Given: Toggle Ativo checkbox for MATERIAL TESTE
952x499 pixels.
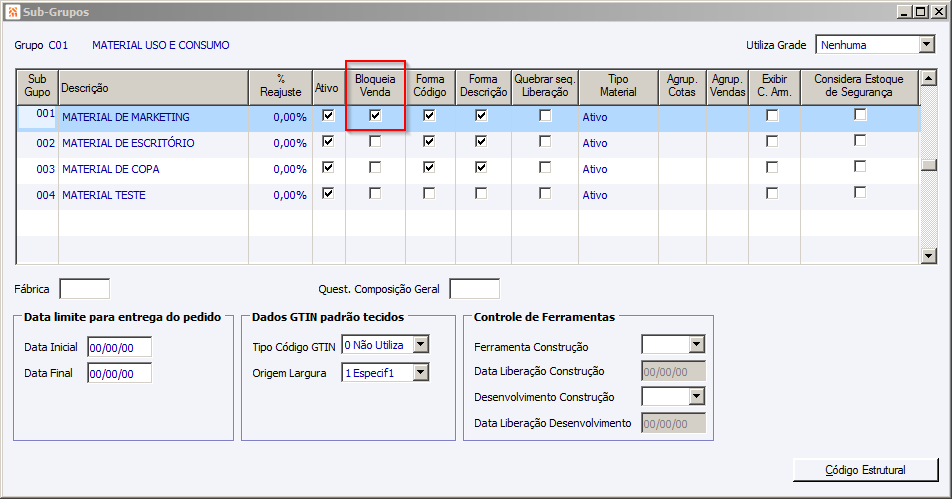Looking at the screenshot, I should [328, 194].
